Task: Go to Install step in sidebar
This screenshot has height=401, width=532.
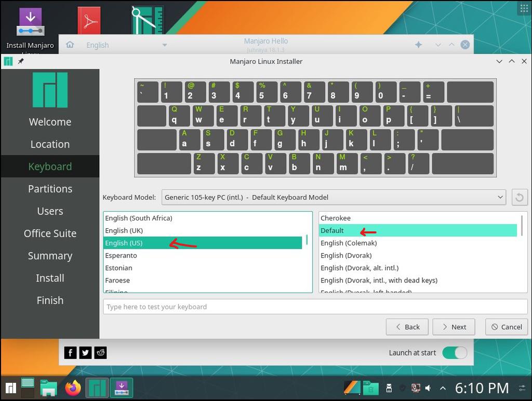Action: 50,278
